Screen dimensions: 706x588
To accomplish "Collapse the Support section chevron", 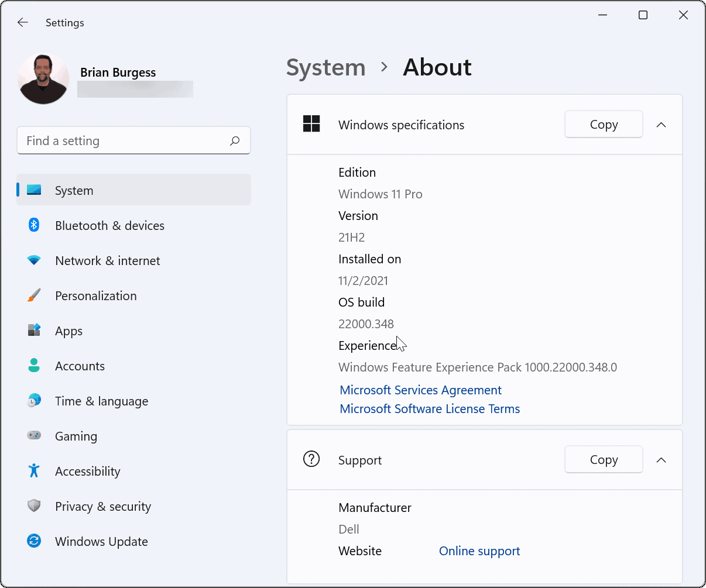I will pos(662,460).
